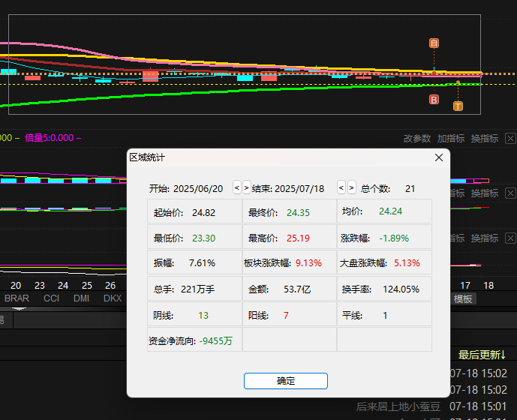Click date label 17 on time axis

[465, 286]
